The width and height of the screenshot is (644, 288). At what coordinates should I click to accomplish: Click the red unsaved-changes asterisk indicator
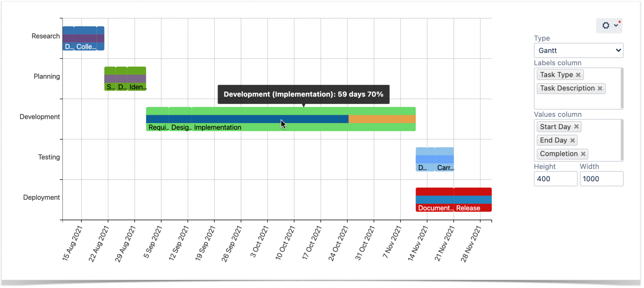619,21
